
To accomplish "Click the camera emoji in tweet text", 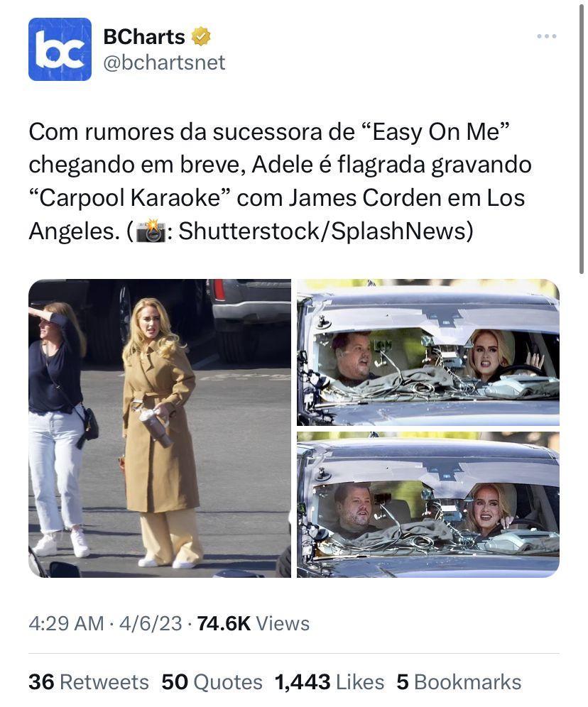I will tap(150, 231).
